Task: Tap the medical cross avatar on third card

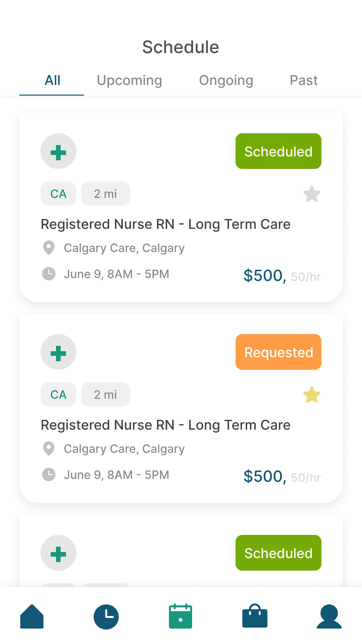Action: pyautogui.click(x=58, y=553)
